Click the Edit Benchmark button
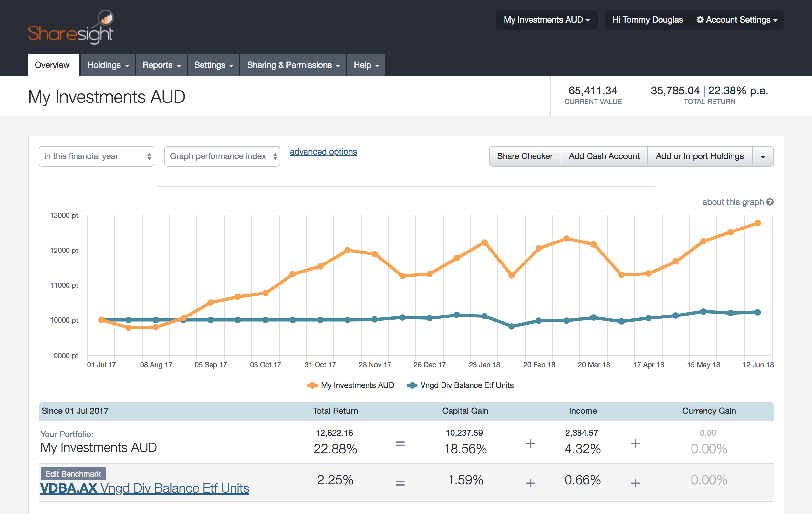Image resolution: width=812 pixels, height=514 pixels. tap(73, 473)
